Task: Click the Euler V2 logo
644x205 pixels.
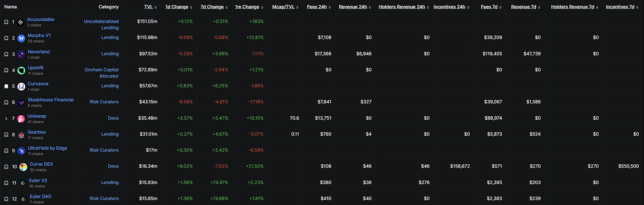Action: pos(23,183)
